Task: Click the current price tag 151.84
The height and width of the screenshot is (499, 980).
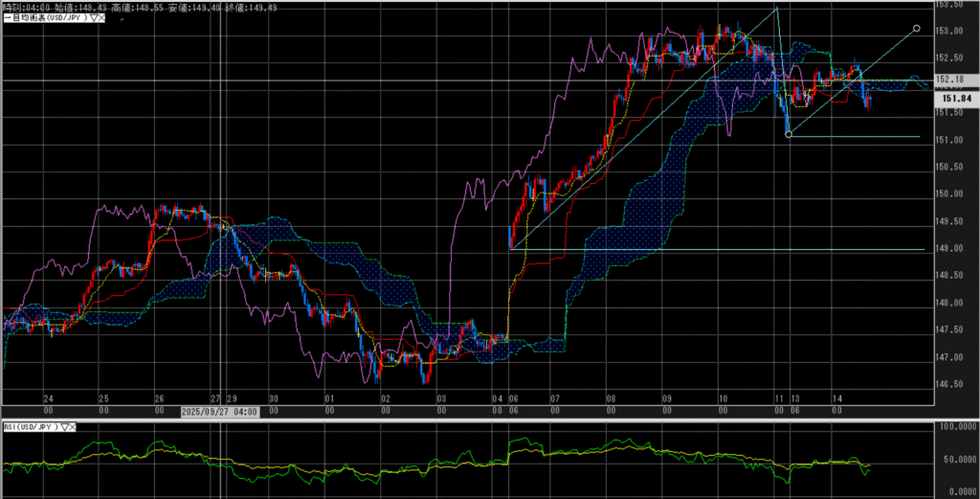Action: tap(957, 98)
